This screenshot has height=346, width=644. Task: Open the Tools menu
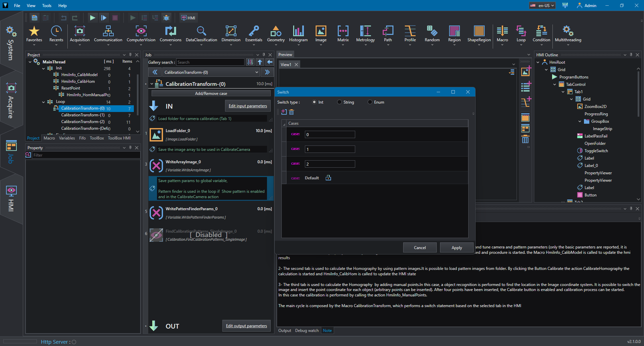47,6
